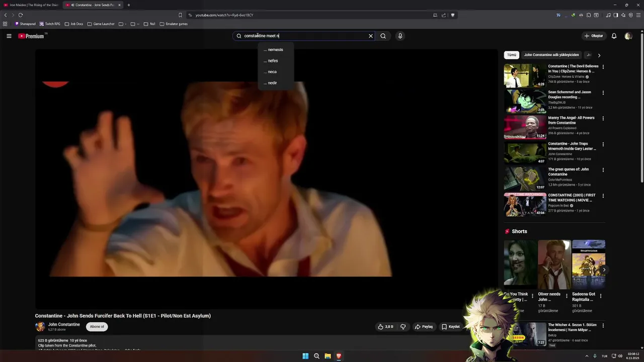Start voice search with microphone icon
The image size is (644, 362).
pyautogui.click(x=400, y=36)
